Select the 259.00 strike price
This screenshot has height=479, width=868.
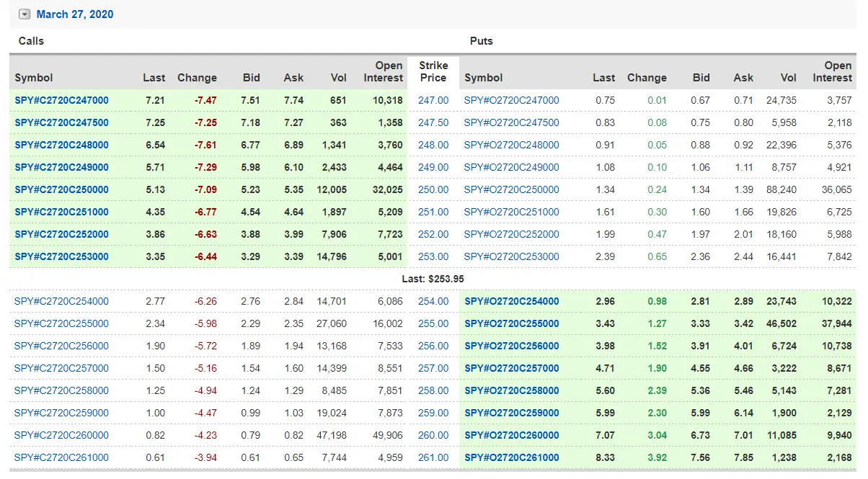pos(433,413)
